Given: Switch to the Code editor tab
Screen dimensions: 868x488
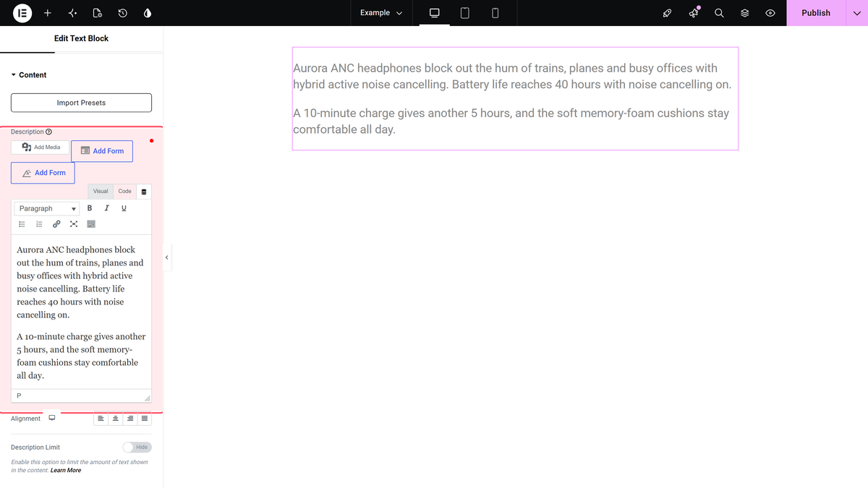Looking at the screenshot, I should pos(125,192).
